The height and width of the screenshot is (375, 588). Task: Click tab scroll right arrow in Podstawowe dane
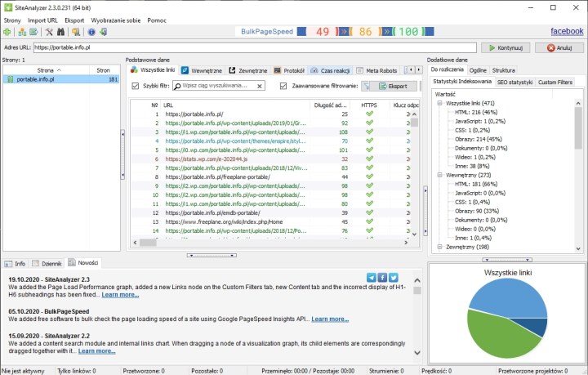tap(418, 69)
